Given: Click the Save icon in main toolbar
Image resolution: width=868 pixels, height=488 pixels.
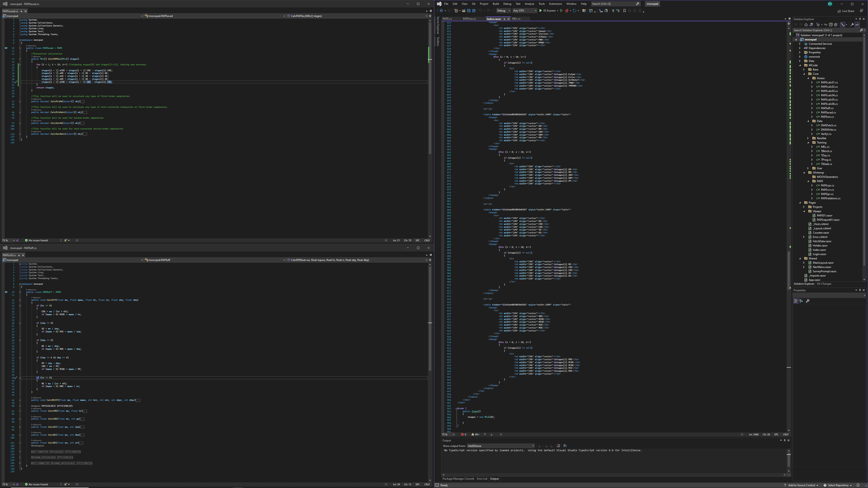Looking at the screenshot, I should click(x=469, y=11).
